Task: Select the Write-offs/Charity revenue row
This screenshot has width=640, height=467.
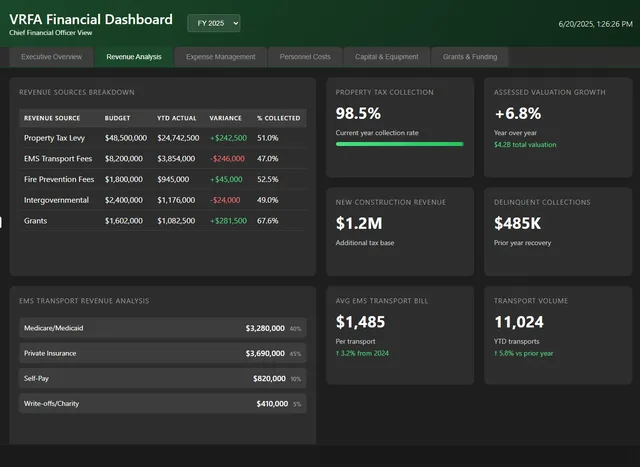Action: (163, 404)
